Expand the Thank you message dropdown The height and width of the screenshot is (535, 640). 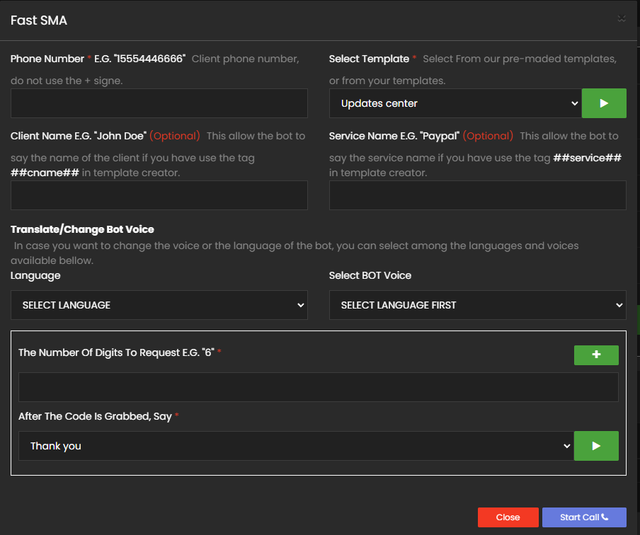click(296, 446)
